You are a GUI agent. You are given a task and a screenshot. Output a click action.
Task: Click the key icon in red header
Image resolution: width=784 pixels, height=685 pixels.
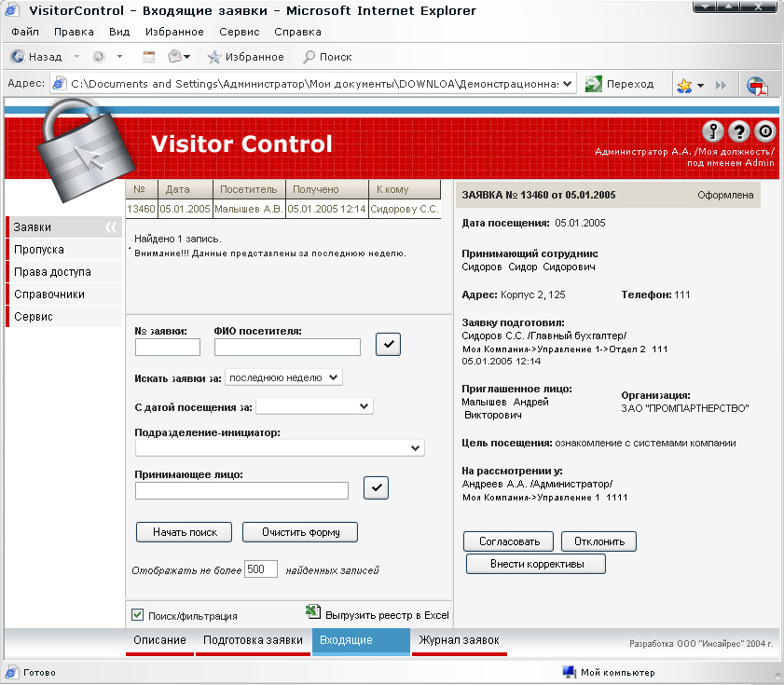pyautogui.click(x=713, y=131)
